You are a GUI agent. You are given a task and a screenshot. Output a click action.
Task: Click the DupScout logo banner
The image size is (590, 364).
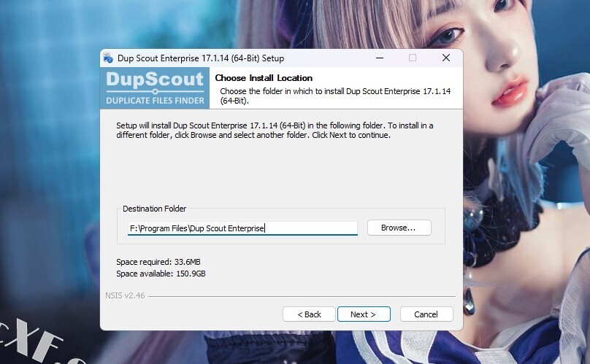(155, 88)
